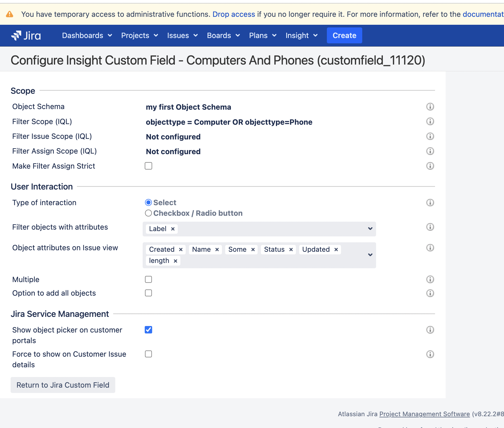Remove the "Label" filter attribute tag
Screen dimensions: 504x428
pyautogui.click(x=173, y=229)
